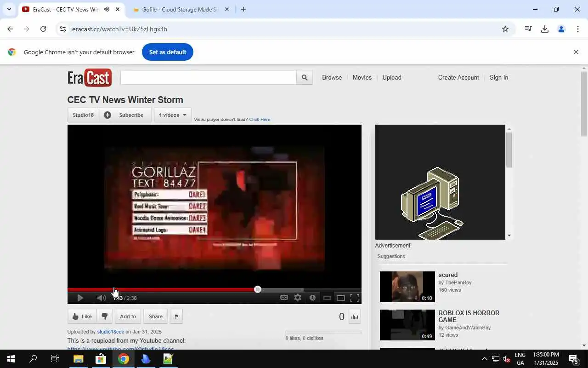Bookmark this page with the star
Image resolution: width=588 pixels, height=368 pixels.
point(505,29)
